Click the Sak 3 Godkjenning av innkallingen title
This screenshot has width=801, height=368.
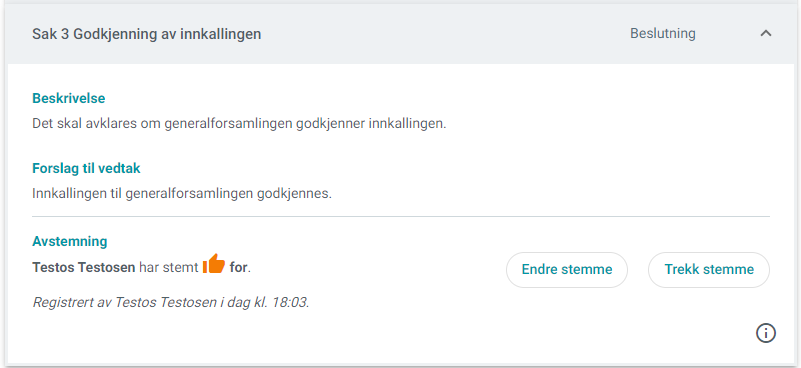tap(147, 34)
